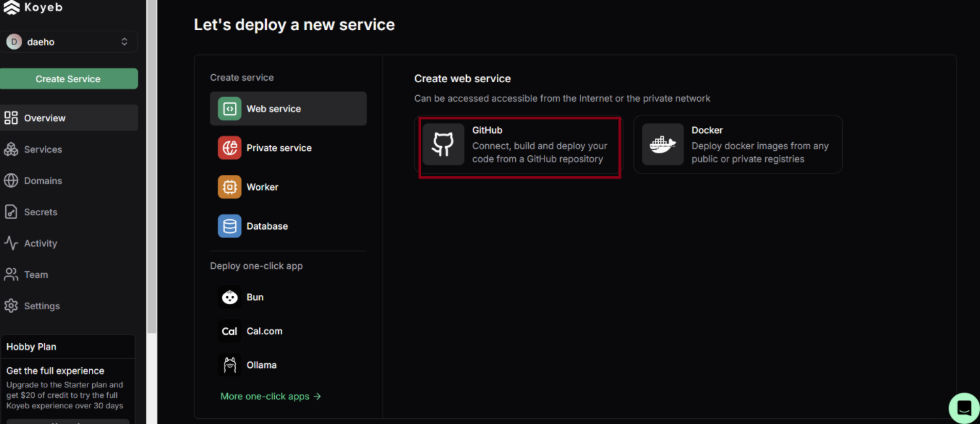The image size is (980, 424).
Task: Click the orange Worker chip icon
Action: [230, 187]
